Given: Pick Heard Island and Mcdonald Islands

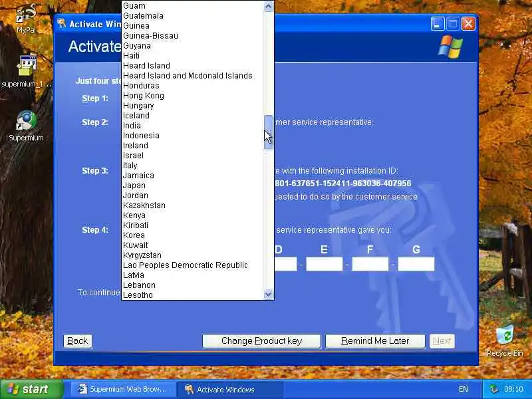Looking at the screenshot, I should coord(193,76).
